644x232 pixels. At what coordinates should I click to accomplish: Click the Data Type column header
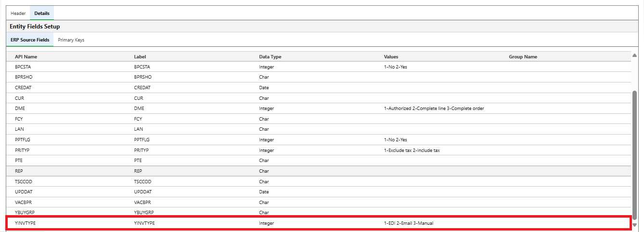pyautogui.click(x=270, y=57)
